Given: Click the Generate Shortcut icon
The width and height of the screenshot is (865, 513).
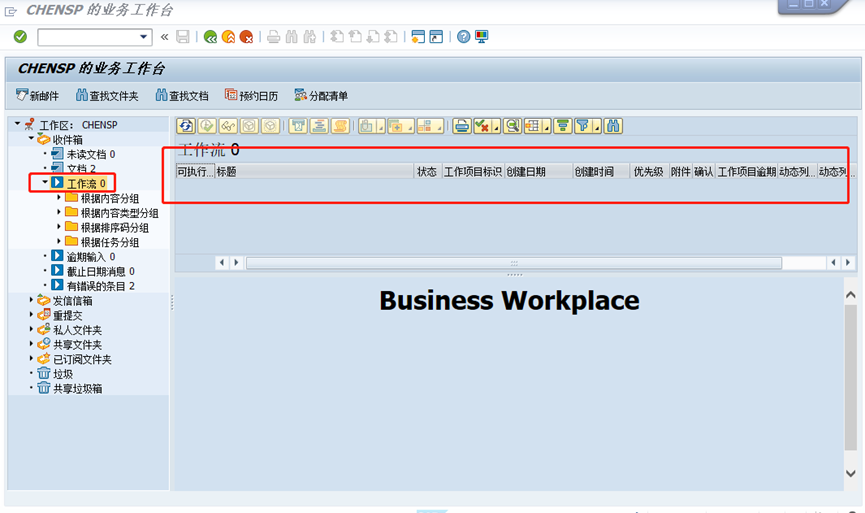Looking at the screenshot, I should (436, 37).
